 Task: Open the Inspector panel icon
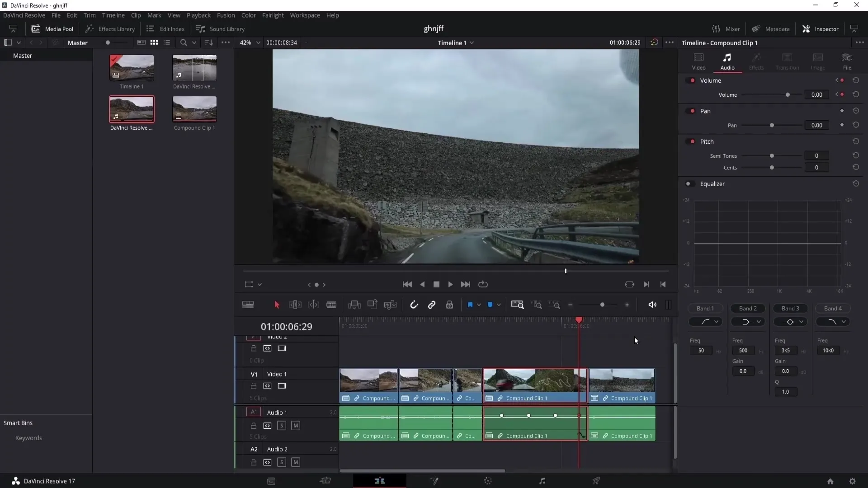[807, 28]
